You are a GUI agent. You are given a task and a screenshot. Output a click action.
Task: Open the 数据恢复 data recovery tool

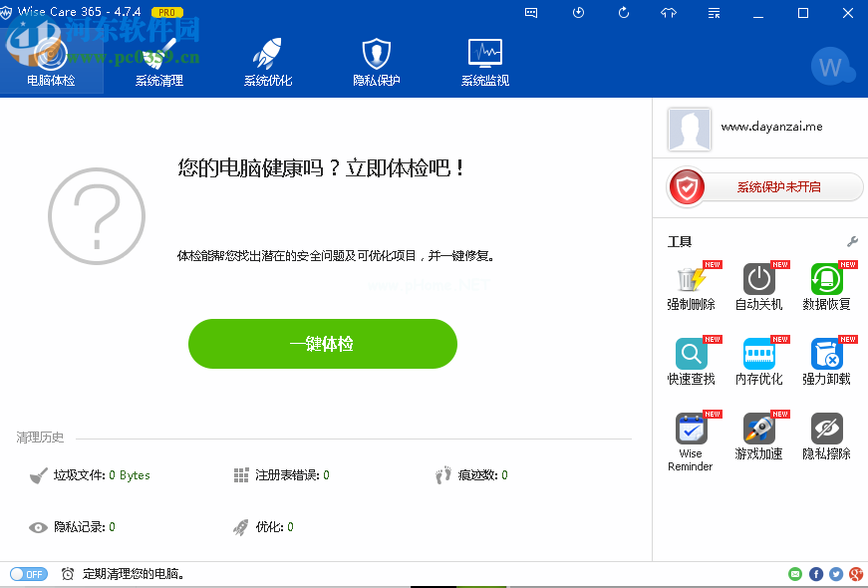826,280
